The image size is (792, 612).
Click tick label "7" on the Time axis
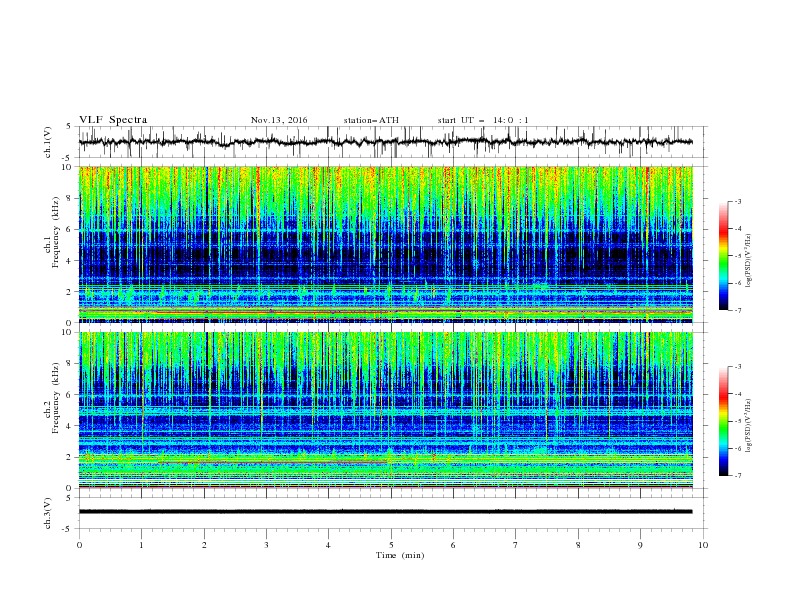tap(516, 545)
